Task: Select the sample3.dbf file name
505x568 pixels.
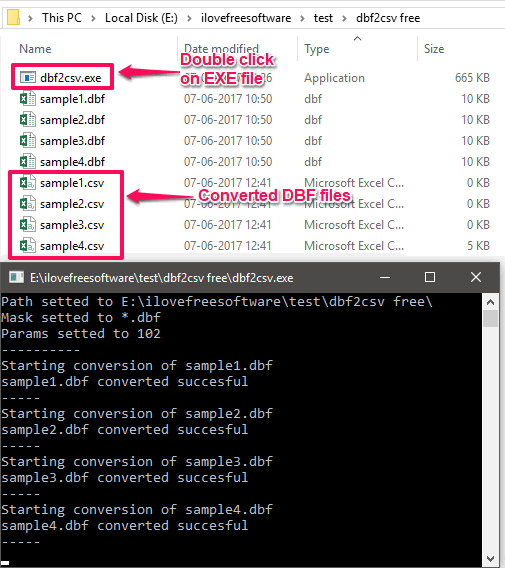Action: (x=72, y=141)
